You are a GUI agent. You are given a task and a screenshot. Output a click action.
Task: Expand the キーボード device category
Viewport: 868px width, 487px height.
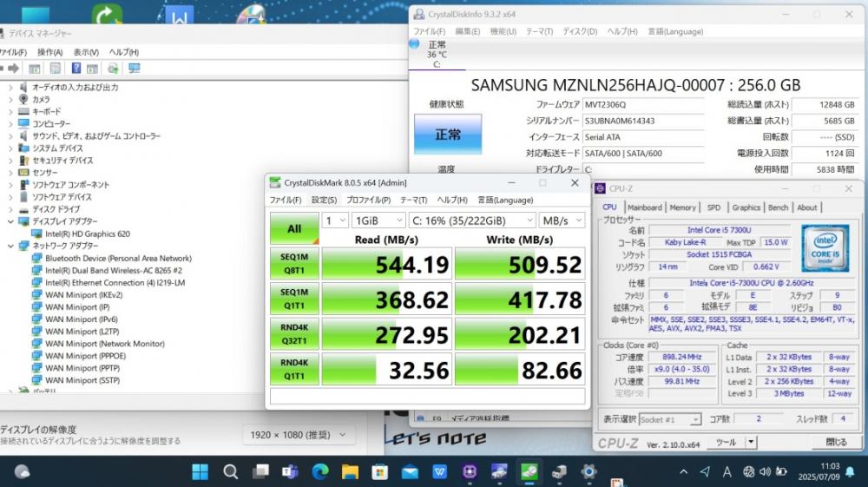[10, 111]
